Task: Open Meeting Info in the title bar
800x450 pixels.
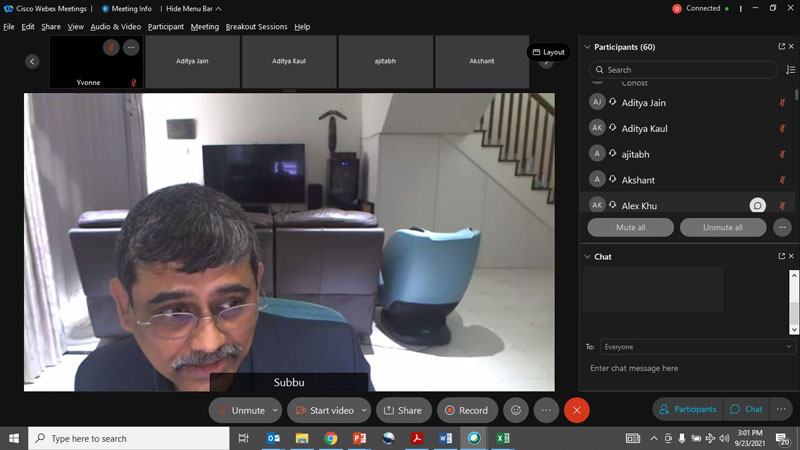Action: point(127,9)
